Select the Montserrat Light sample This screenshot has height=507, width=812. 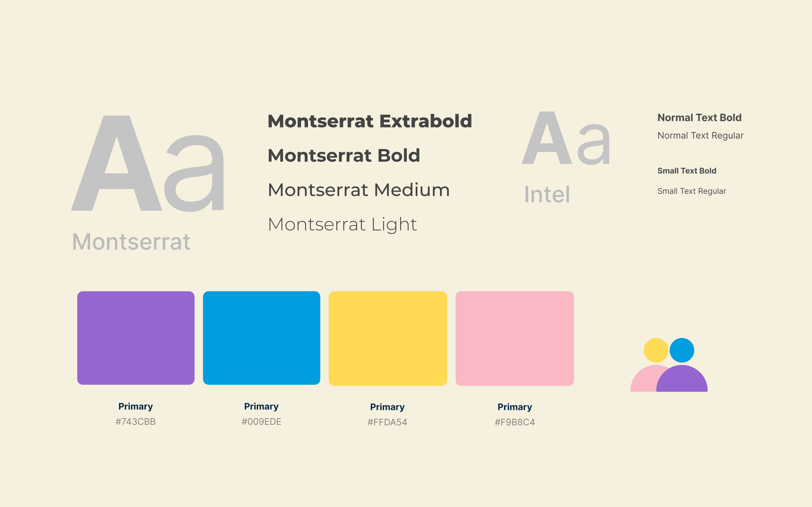click(x=343, y=225)
